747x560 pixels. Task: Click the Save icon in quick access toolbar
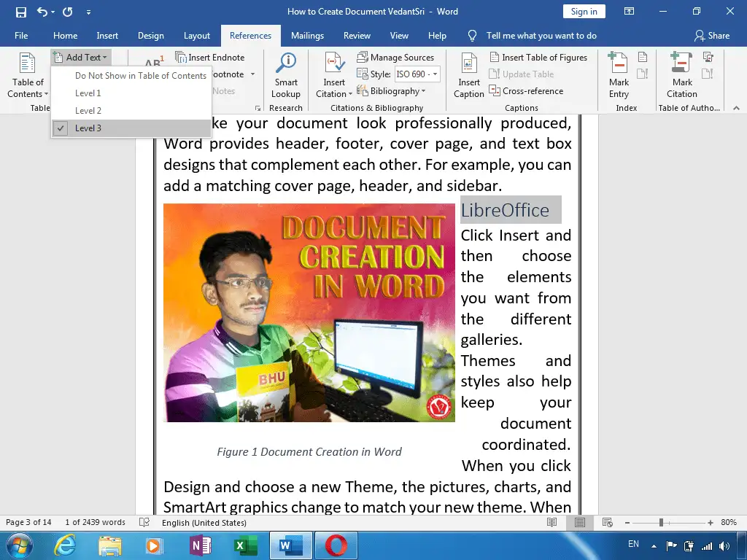click(21, 12)
